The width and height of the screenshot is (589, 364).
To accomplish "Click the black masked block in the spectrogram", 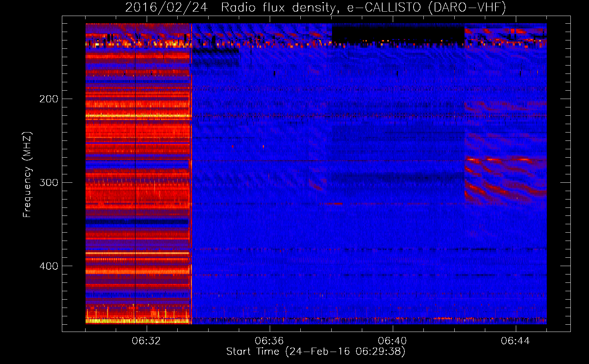I will (x=398, y=34).
